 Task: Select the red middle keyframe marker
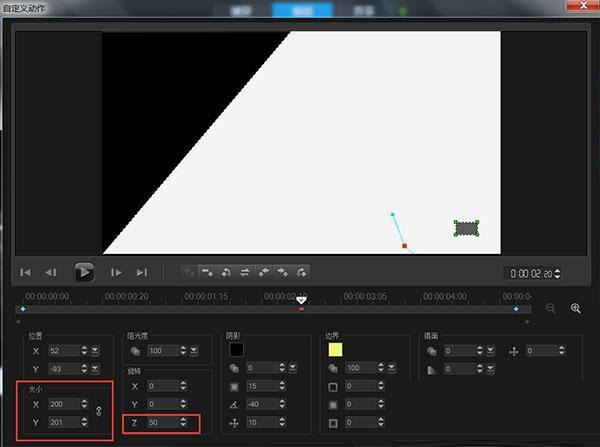[x=302, y=309]
